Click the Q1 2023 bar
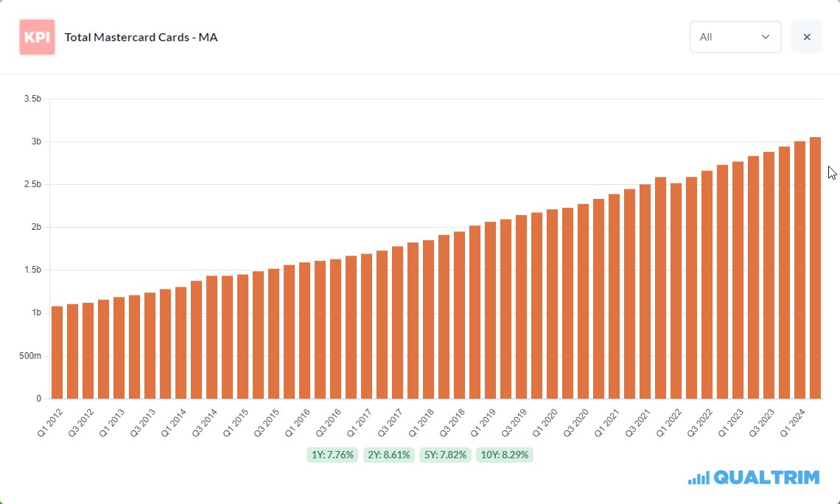The height and width of the screenshot is (504, 840). coord(738,280)
